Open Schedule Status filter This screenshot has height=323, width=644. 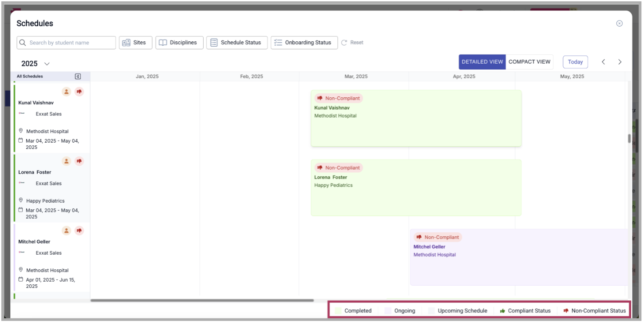237,43
